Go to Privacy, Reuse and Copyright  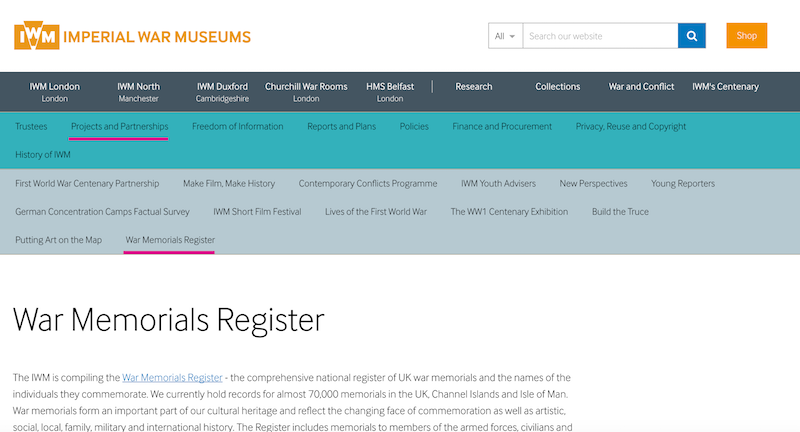click(630, 127)
